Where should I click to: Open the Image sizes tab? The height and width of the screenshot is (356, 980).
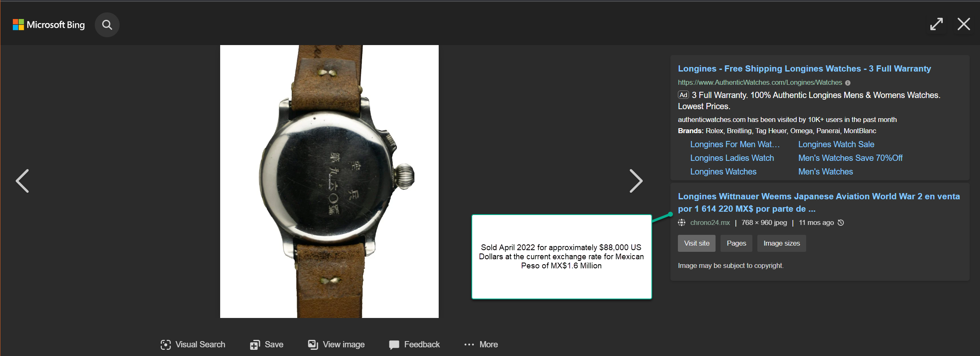pyautogui.click(x=781, y=243)
